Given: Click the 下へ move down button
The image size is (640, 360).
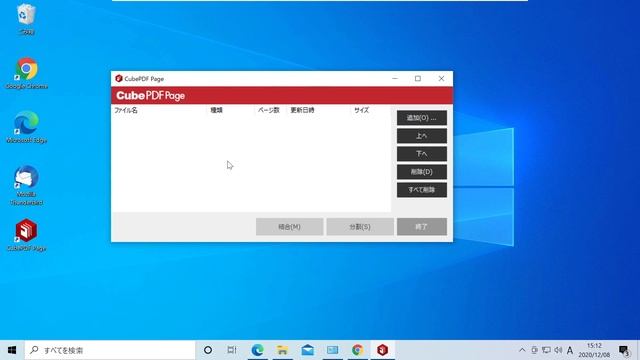Looking at the screenshot, I should (x=422, y=154).
